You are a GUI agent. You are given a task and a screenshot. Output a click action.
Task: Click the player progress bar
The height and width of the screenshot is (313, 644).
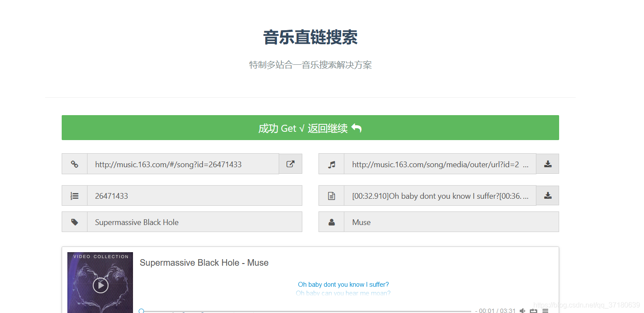pos(305,311)
